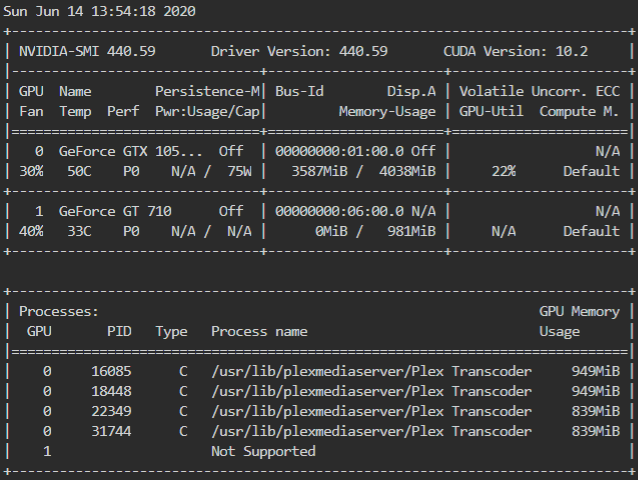Click the NVIDIA-SMI 440.59 text
The width and height of the screenshot is (638, 480).
87,51
